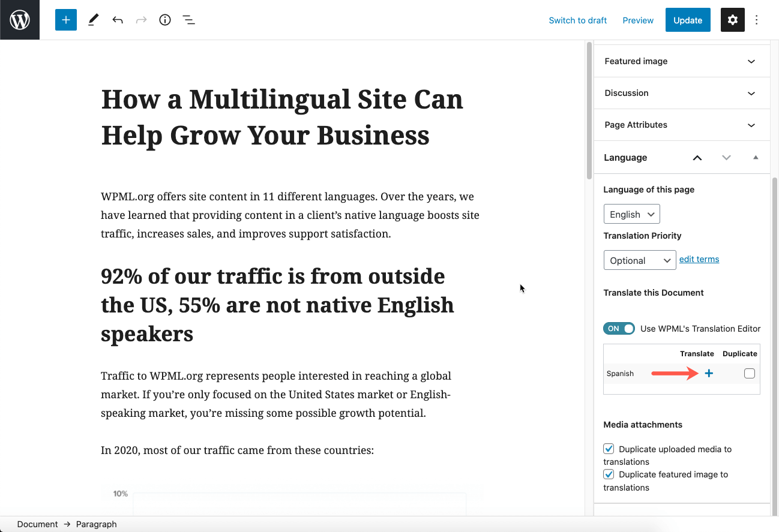Screen dimensions: 779x532
Task: Click the editor content scrollbar
Action: tap(589, 110)
